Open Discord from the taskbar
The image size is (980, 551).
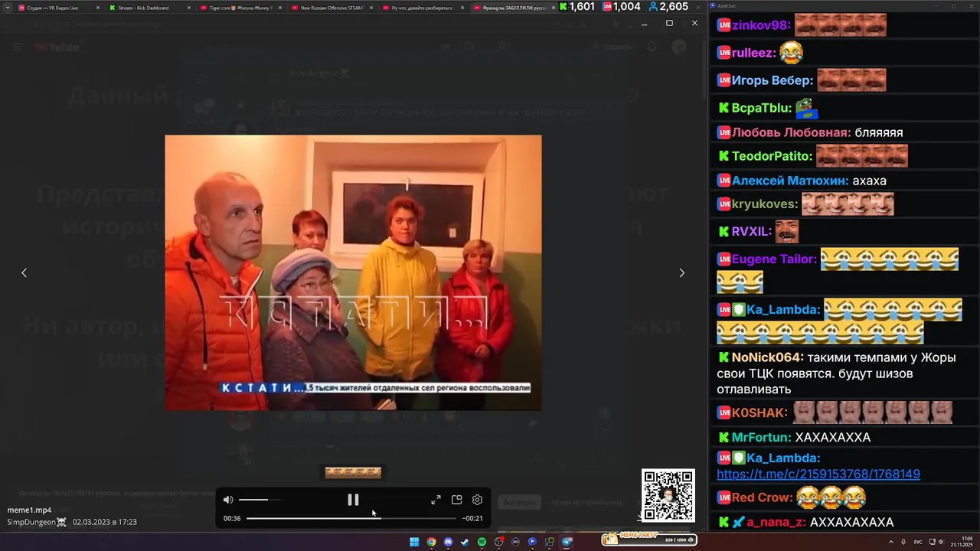tap(448, 542)
